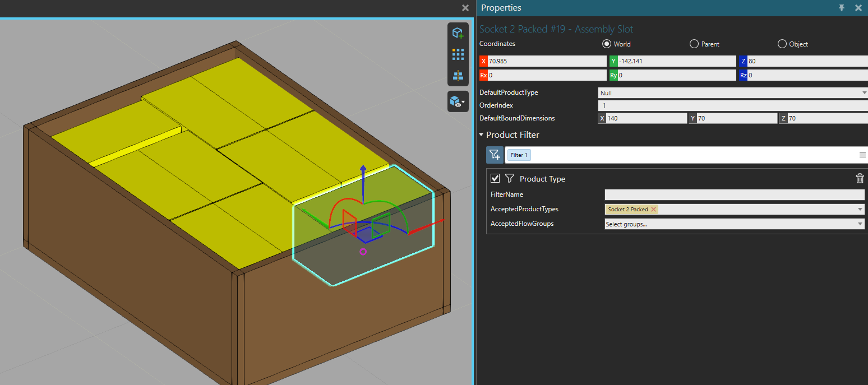Expand the AcceptedFlowGroups select groups dropdown
Image resolution: width=868 pixels, height=385 pixels.
[734, 224]
